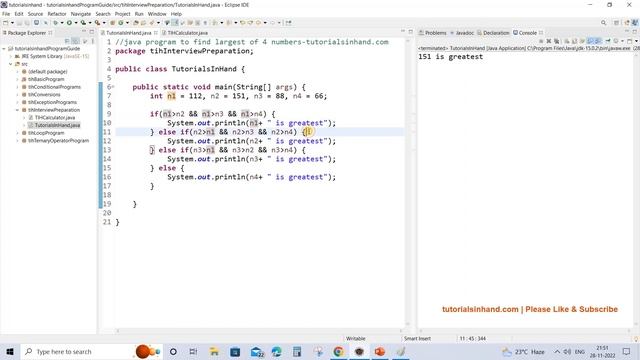Click the Terminate square icon in Console
The image size is (640, 360).
541,41
